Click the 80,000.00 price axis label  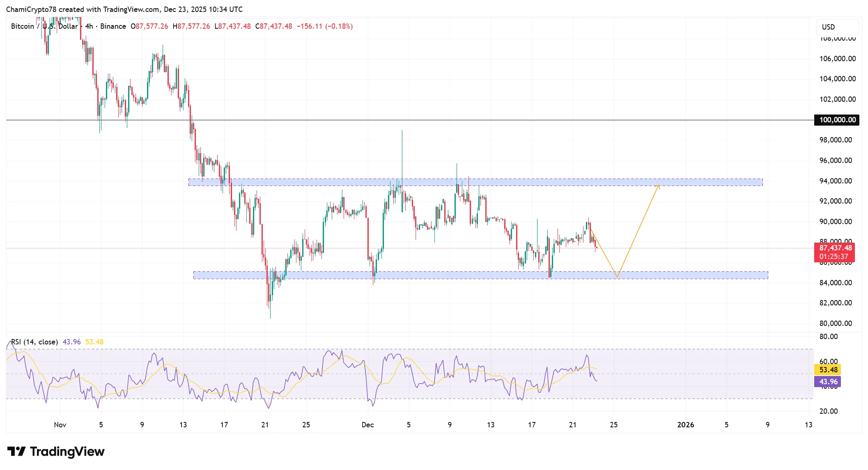point(836,323)
